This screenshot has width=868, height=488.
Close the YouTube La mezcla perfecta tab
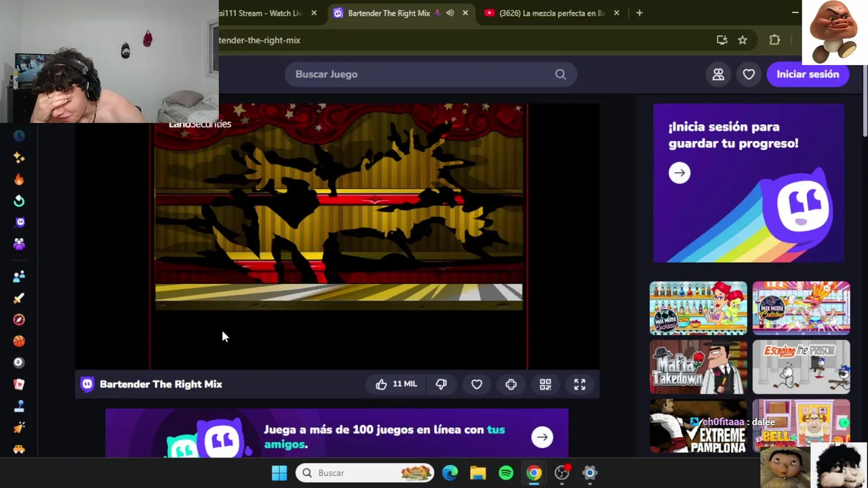(616, 13)
